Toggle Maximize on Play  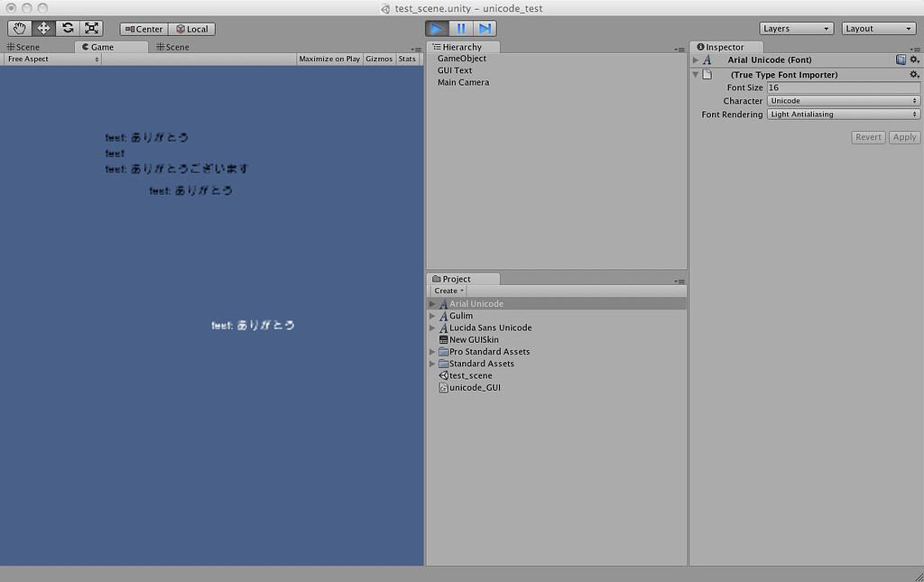tap(328, 58)
